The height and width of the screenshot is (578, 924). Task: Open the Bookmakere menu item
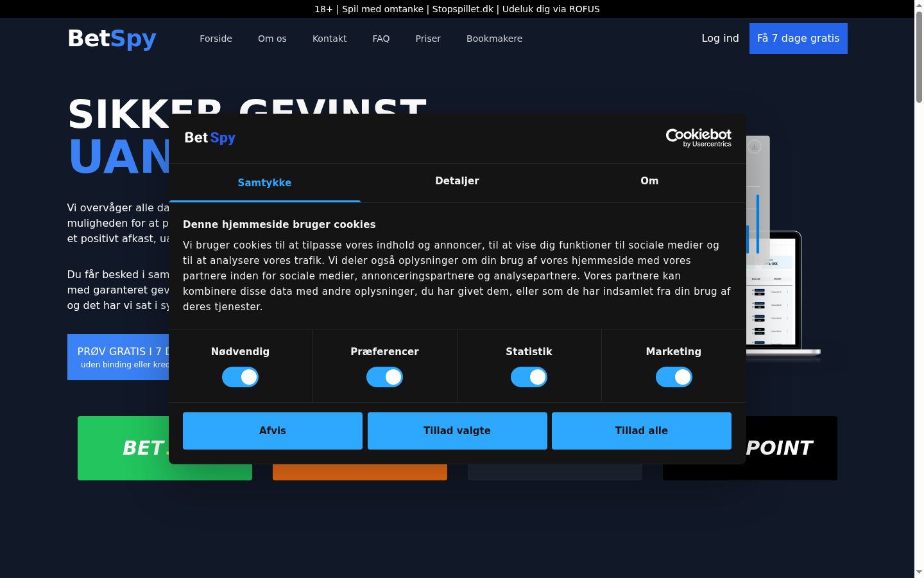(494, 39)
